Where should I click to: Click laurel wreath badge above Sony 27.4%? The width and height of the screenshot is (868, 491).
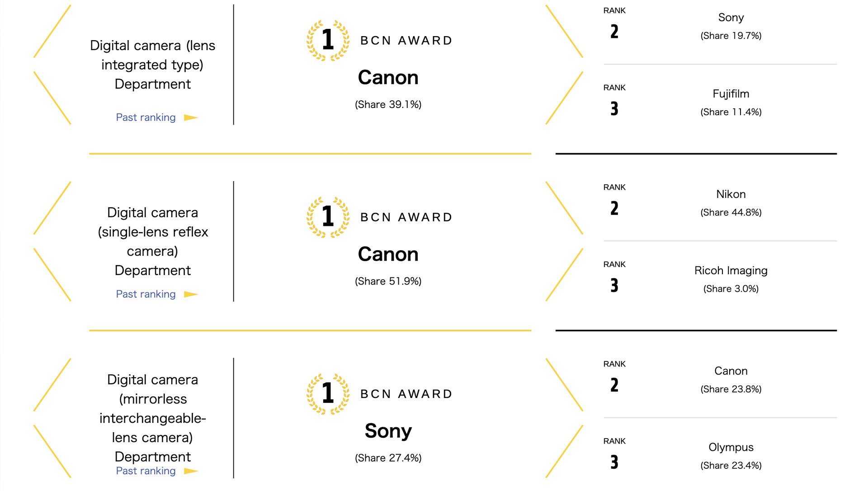click(328, 393)
